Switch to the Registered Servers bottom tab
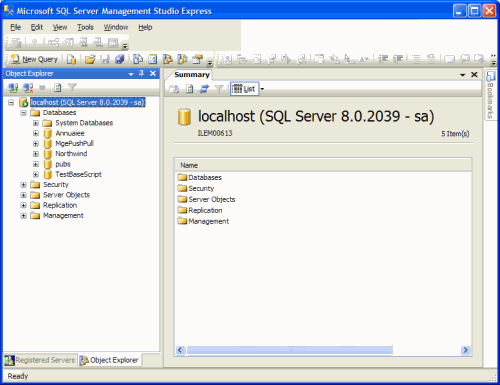This screenshot has width=500, height=385. pyautogui.click(x=40, y=360)
